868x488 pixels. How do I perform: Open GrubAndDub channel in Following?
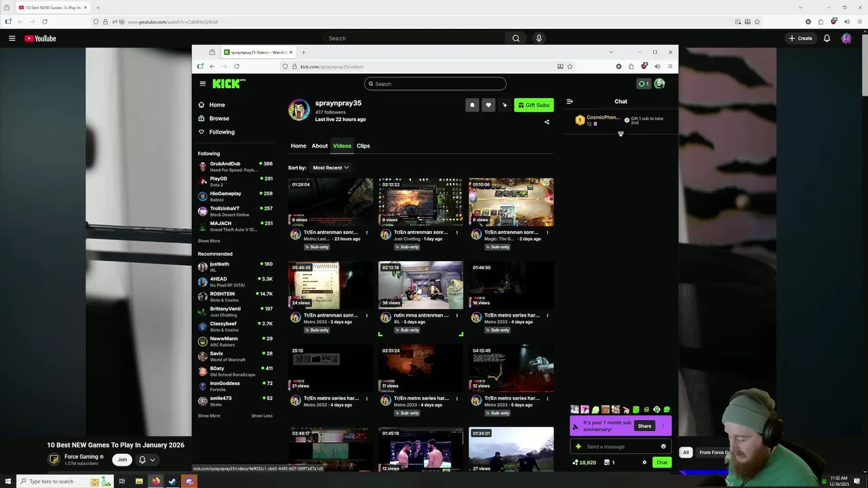(235, 167)
